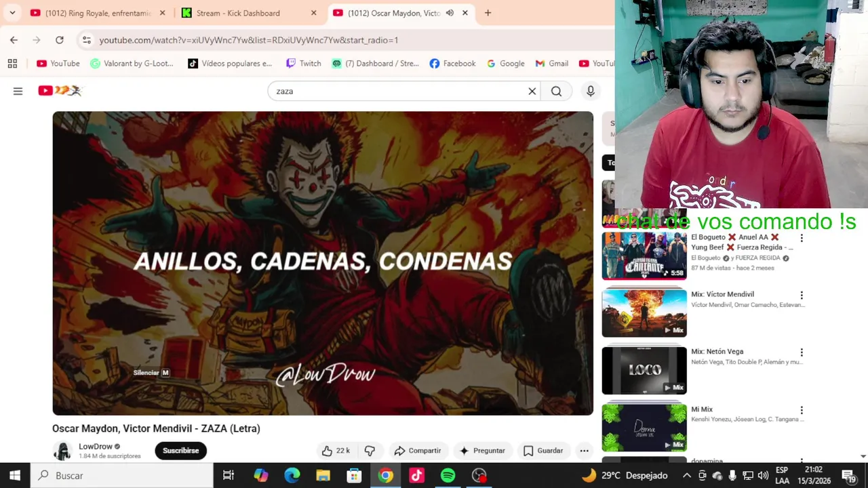868x488 pixels.
Task: Subscribe to LowDrow with Suscribirse
Action: pyautogui.click(x=180, y=451)
